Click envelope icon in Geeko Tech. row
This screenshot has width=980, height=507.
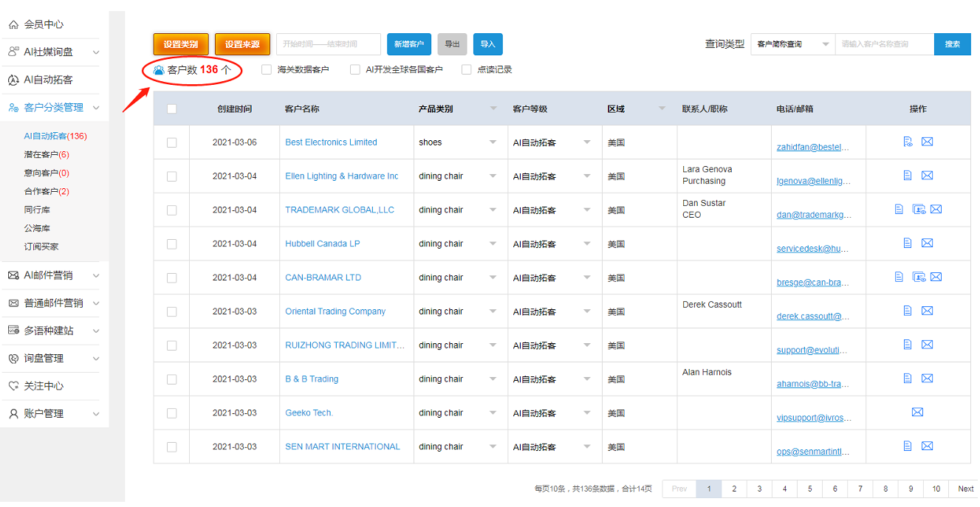pyautogui.click(x=917, y=412)
